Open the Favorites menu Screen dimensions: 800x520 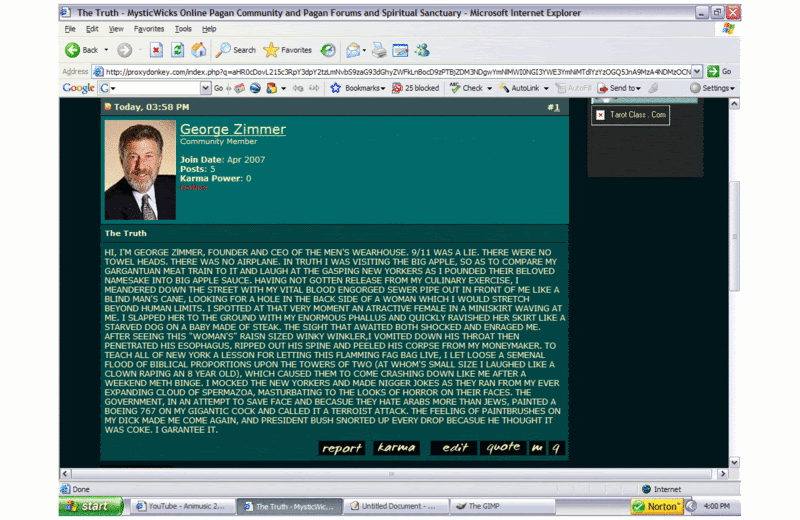coord(149,29)
